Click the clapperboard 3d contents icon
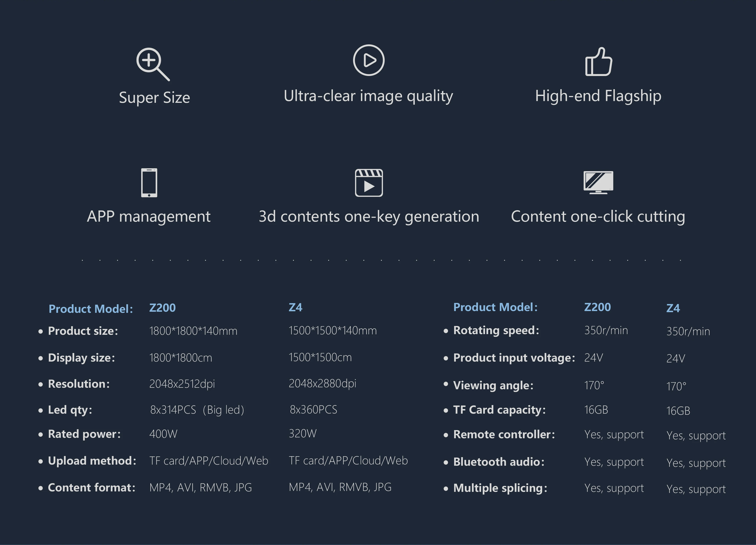The image size is (756, 545). click(369, 183)
